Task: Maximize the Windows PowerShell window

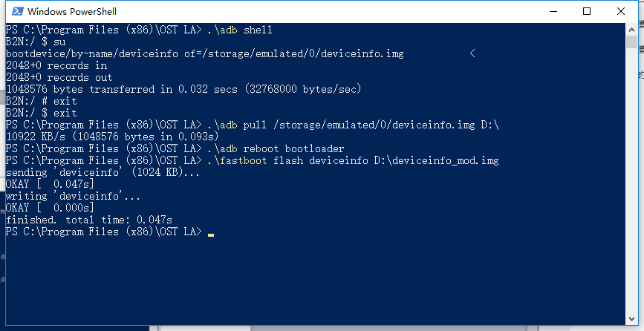Action: pyautogui.click(x=587, y=11)
